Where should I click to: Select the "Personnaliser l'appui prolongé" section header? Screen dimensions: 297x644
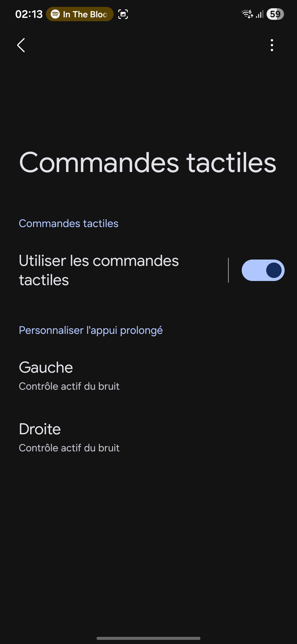(x=91, y=330)
